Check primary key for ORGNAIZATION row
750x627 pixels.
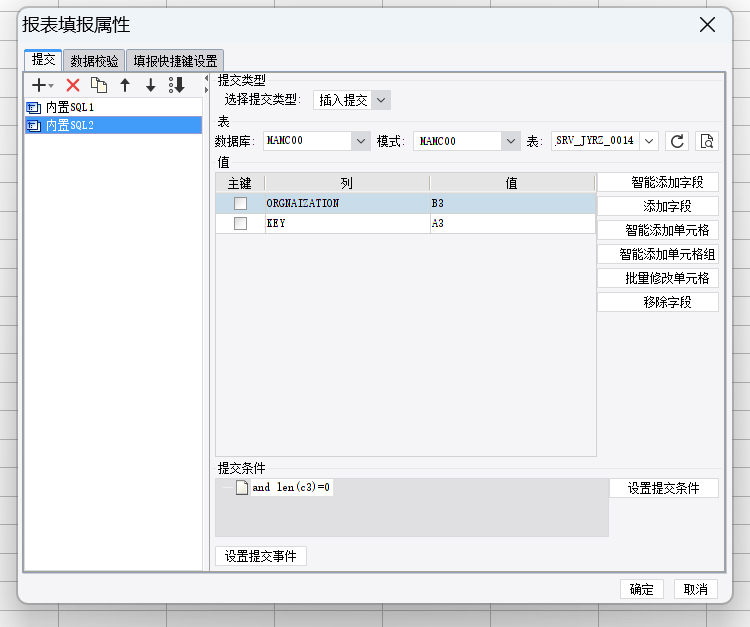click(x=240, y=203)
